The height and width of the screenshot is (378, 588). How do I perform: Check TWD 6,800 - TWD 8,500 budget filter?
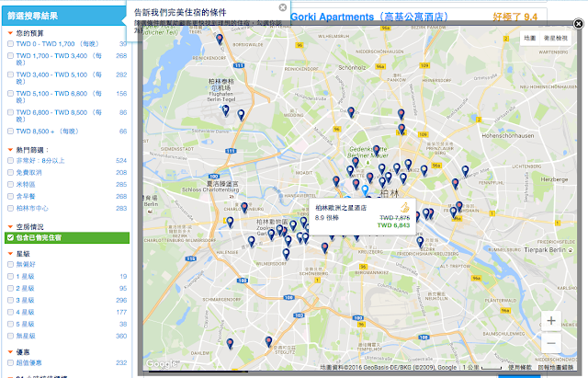[10, 112]
